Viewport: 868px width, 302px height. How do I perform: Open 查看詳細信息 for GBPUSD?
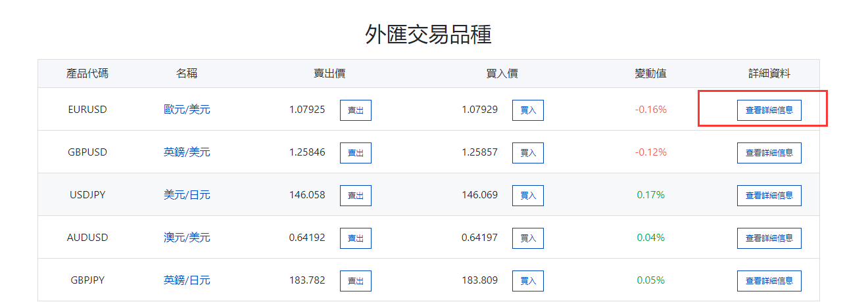pyautogui.click(x=769, y=153)
